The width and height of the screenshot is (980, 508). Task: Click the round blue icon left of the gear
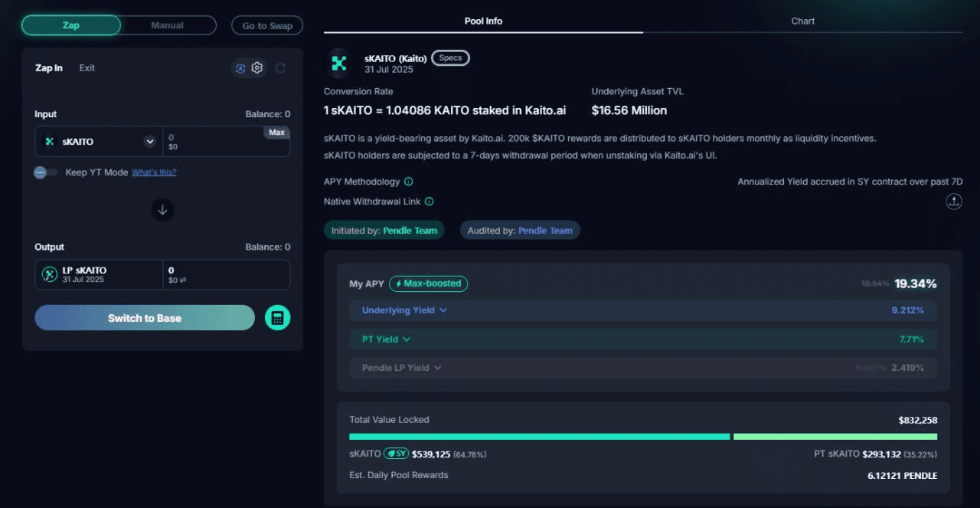pos(240,68)
